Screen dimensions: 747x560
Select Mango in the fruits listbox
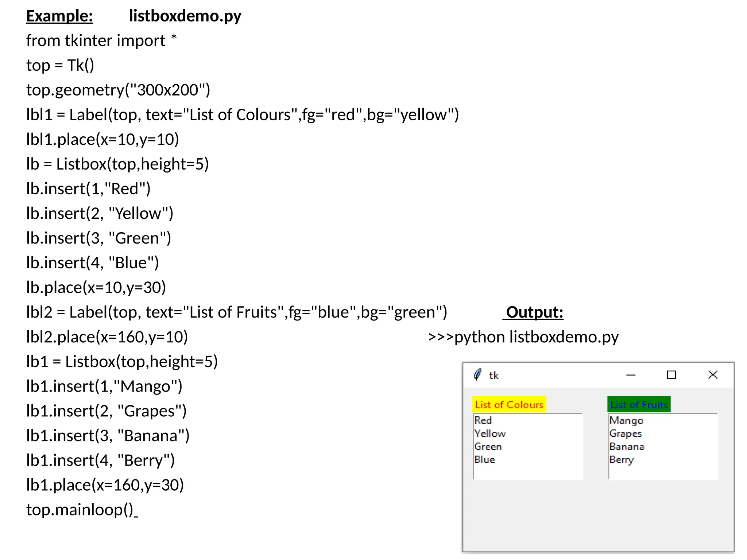[626, 420]
